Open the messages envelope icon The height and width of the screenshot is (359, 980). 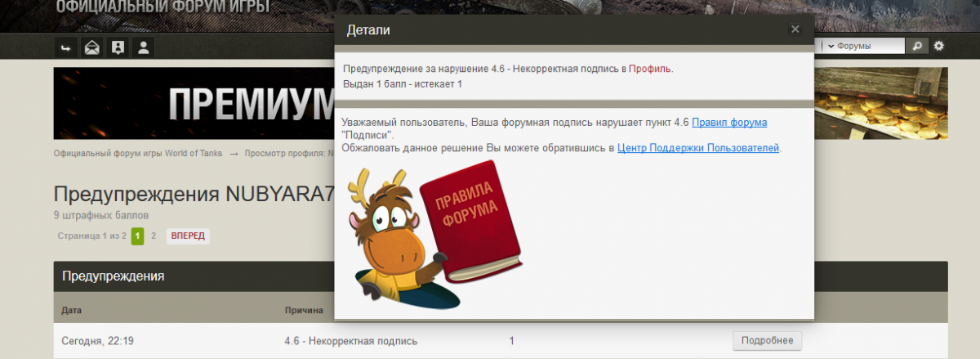pyautogui.click(x=92, y=47)
